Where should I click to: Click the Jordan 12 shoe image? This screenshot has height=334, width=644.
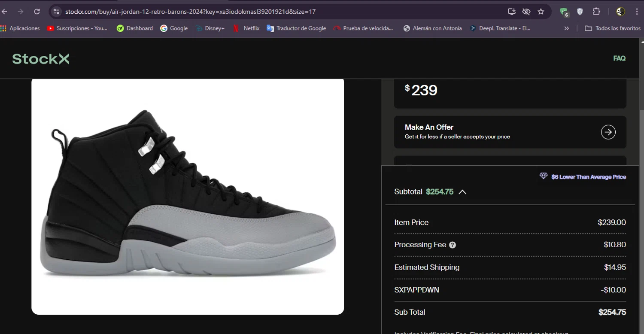point(188,196)
